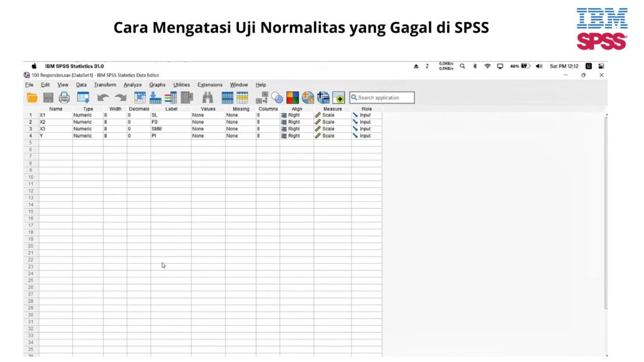Click the Open data document folder icon
Image resolution: width=644 pixels, height=362 pixels.
tap(32, 97)
